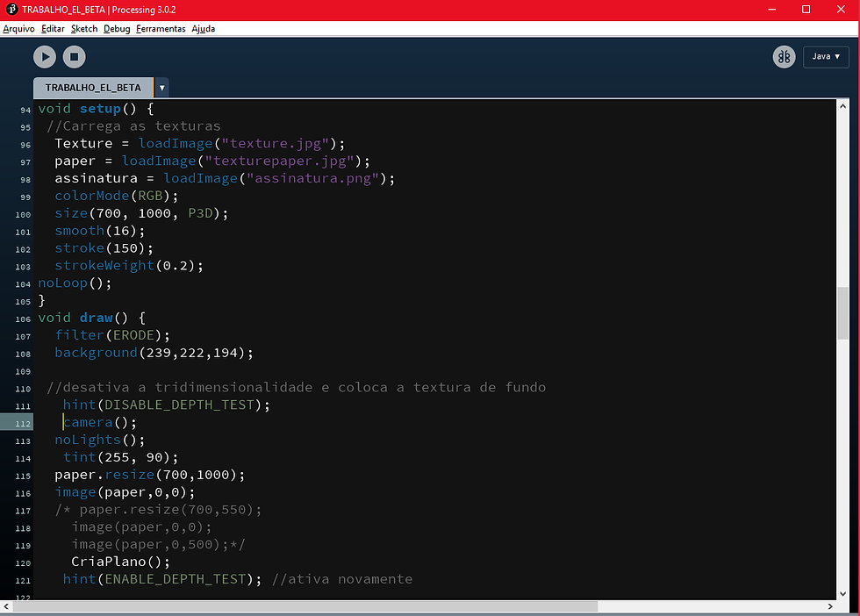This screenshot has height=616, width=860.
Task: Minimize the Processing window
Action: click(x=771, y=10)
